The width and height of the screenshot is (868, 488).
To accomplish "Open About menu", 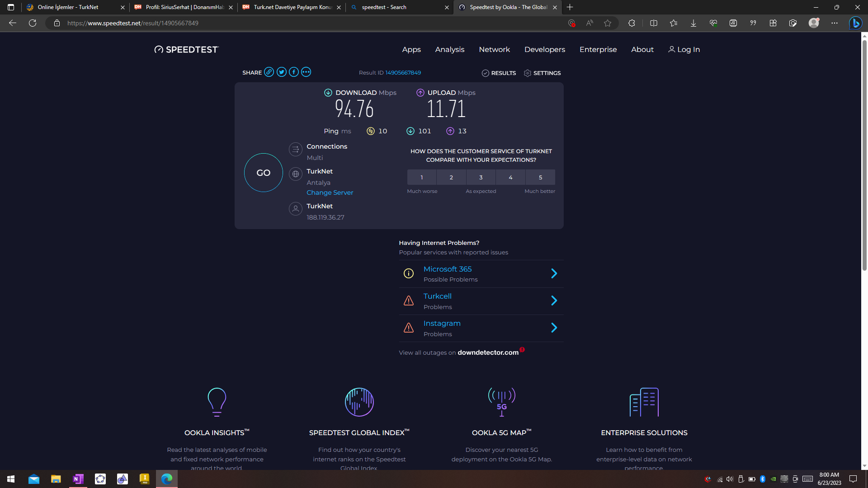I will [642, 50].
